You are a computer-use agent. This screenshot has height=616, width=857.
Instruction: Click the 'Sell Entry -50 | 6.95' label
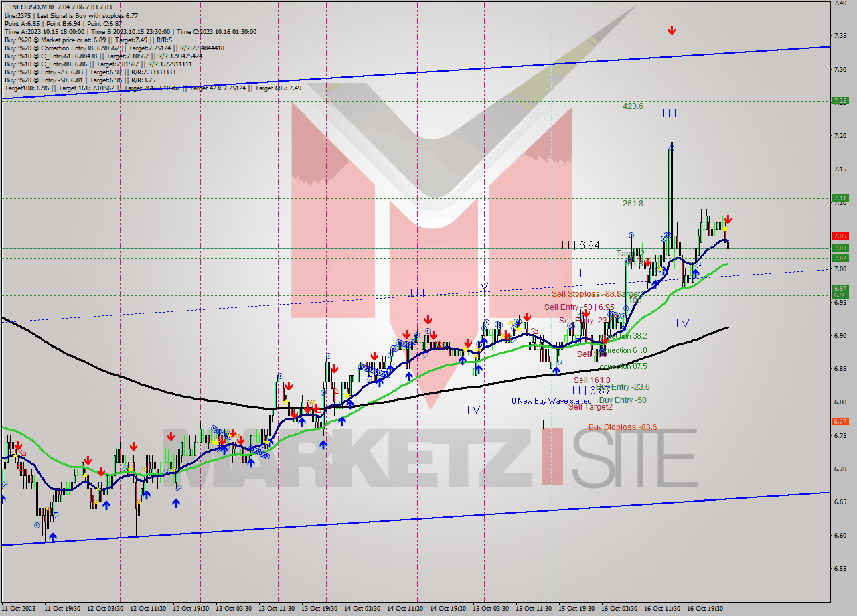tap(579, 307)
